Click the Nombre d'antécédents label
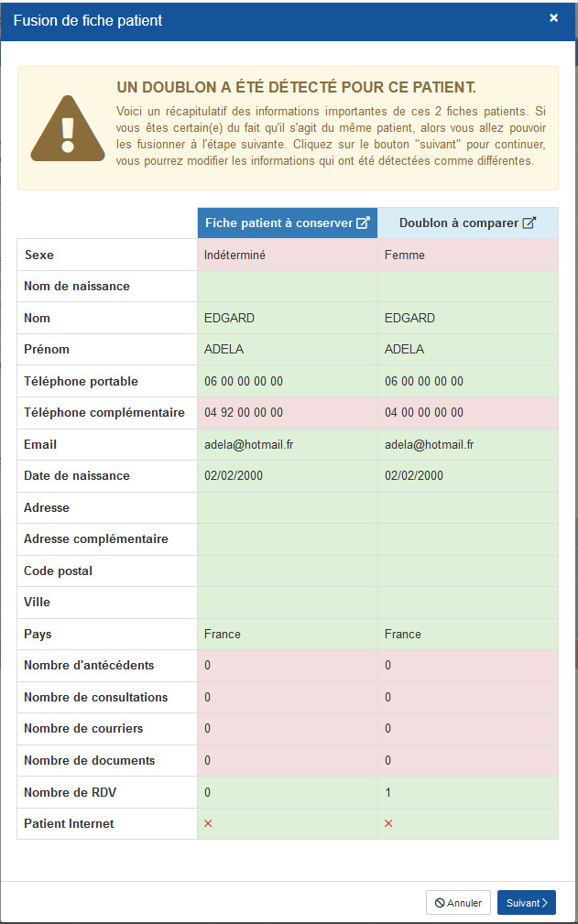Viewport: 578px width, 924px height. point(89,666)
